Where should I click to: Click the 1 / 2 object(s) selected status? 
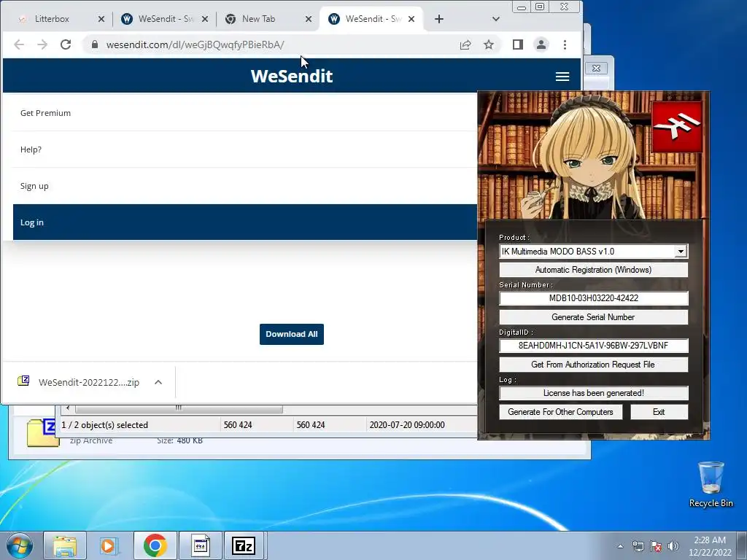click(x=105, y=425)
